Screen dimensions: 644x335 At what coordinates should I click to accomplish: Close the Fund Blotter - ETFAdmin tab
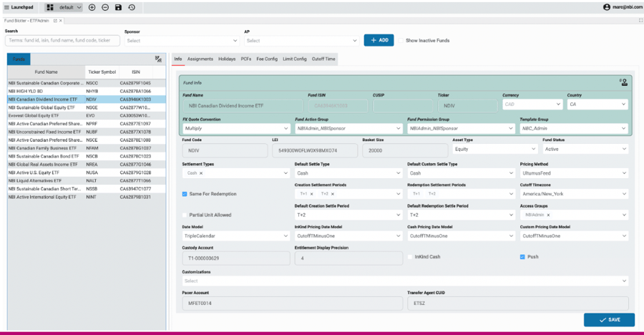pyautogui.click(x=61, y=21)
